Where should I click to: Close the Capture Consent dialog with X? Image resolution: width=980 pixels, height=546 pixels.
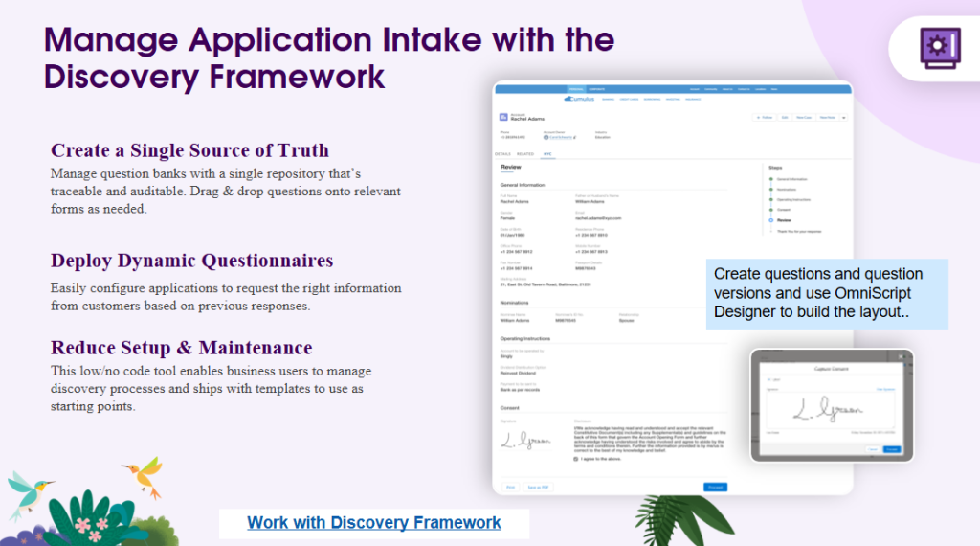pyautogui.click(x=900, y=356)
